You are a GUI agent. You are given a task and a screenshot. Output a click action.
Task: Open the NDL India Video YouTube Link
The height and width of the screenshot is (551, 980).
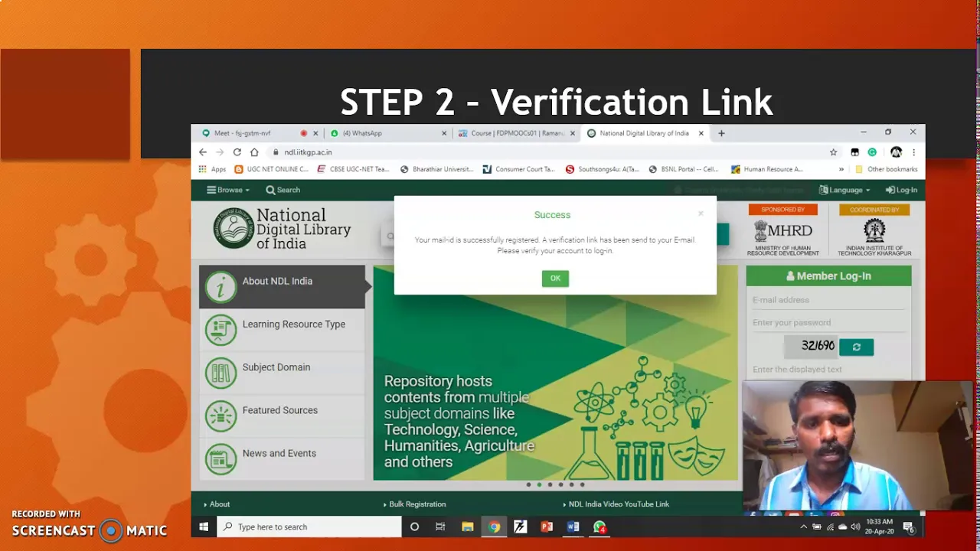[x=619, y=504]
